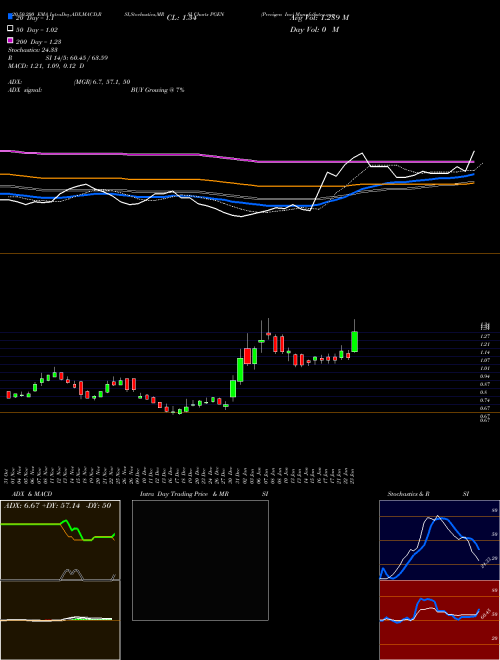
Task: Click the blue 20 Day legend swatch
Action: (x=10, y=17)
